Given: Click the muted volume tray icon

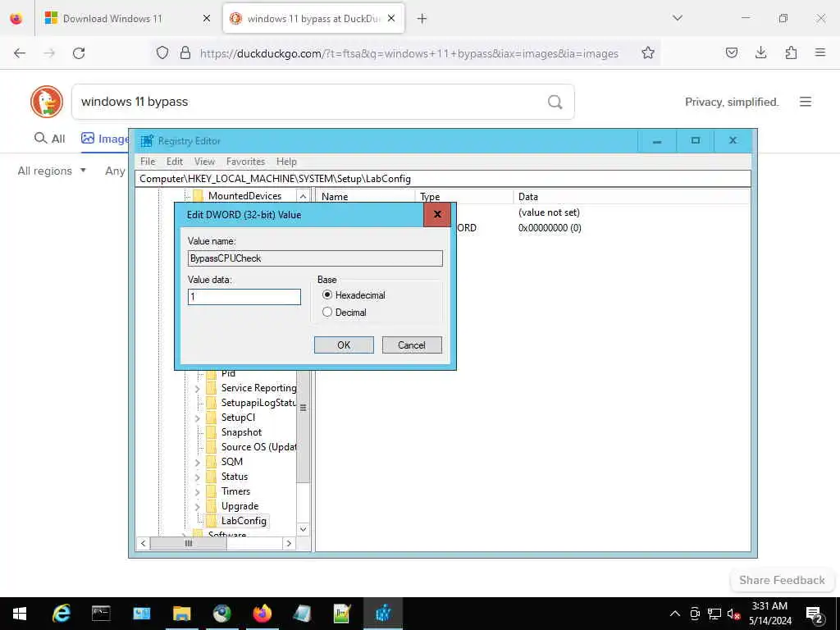Looking at the screenshot, I should point(733,614).
